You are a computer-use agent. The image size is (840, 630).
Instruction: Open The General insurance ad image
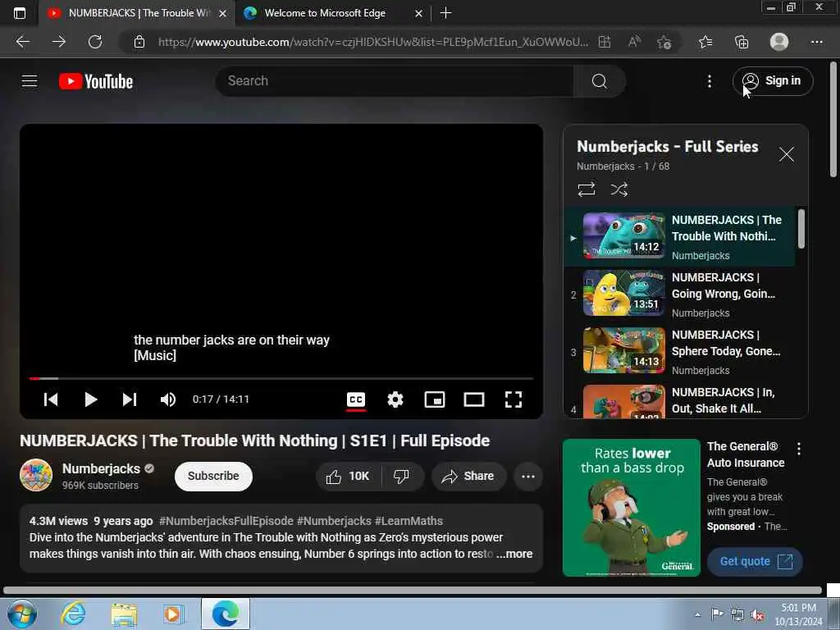click(632, 508)
